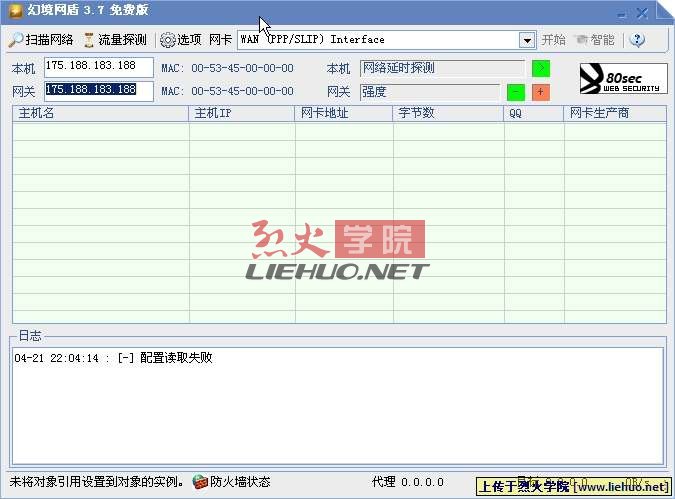The width and height of the screenshot is (675, 499).
Task: Close the 幻境网盾 window
Action: pos(642,14)
